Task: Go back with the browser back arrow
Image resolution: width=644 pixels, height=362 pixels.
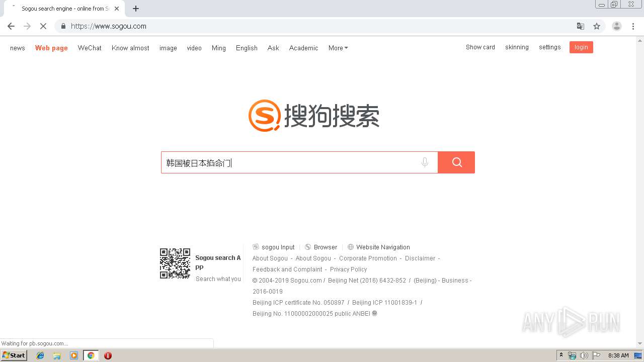Action: [x=11, y=26]
